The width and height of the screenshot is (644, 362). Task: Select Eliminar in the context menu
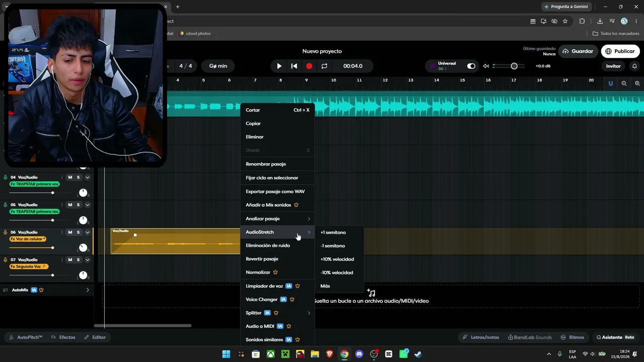(x=277, y=137)
